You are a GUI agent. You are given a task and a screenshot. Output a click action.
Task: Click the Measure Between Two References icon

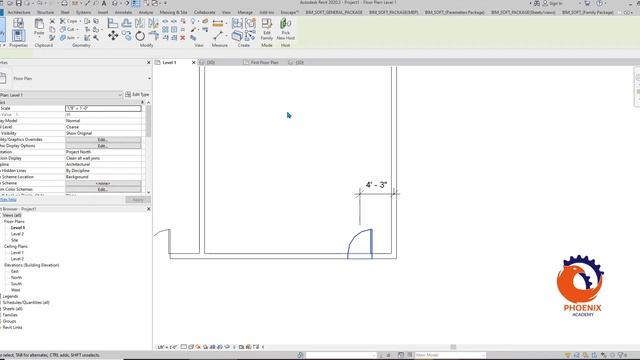click(x=218, y=36)
